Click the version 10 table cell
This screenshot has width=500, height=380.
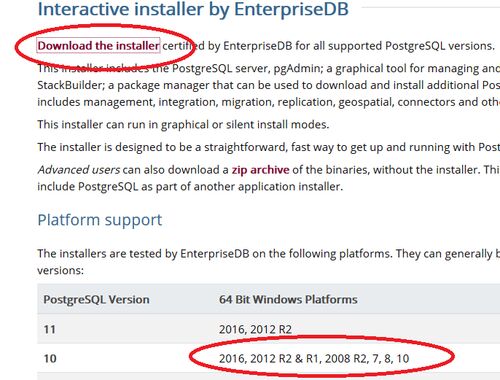50,359
